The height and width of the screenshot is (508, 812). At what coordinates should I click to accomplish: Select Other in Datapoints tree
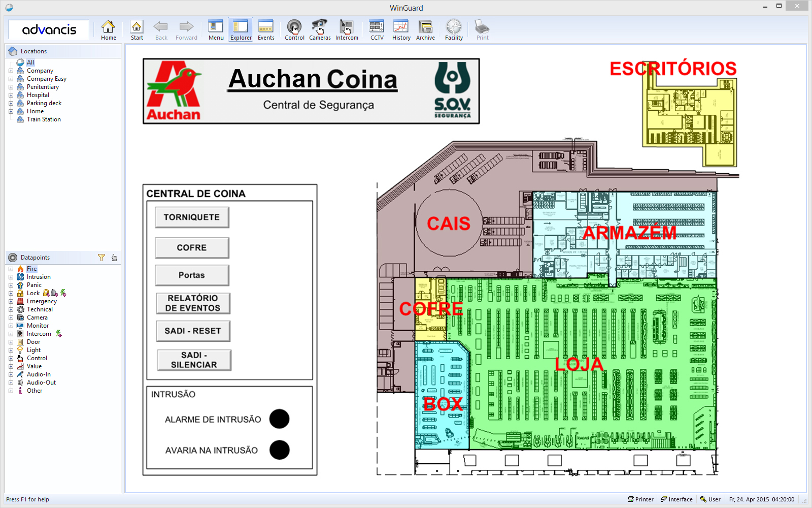coord(35,391)
